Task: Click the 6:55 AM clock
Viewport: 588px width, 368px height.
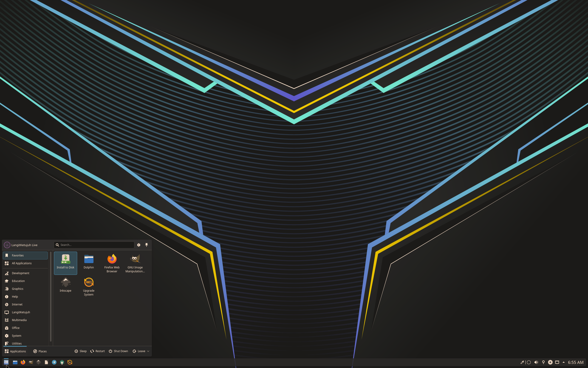Action: 576,362
